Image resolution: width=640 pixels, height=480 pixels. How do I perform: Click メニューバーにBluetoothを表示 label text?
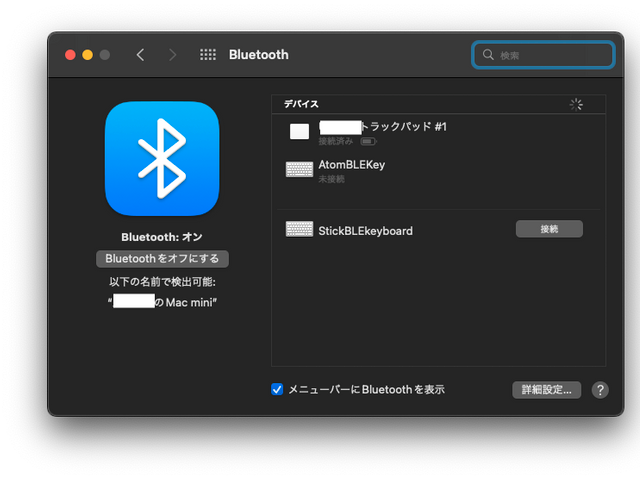pos(367,390)
